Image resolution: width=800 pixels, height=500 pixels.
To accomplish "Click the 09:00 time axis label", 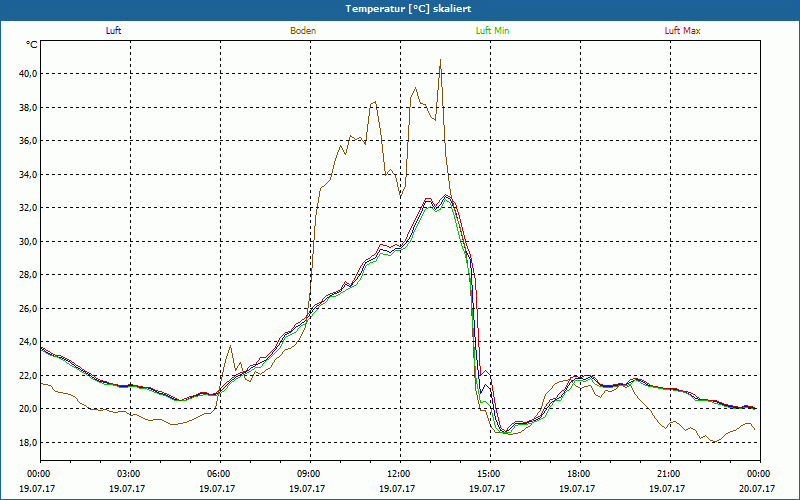I will (310, 474).
